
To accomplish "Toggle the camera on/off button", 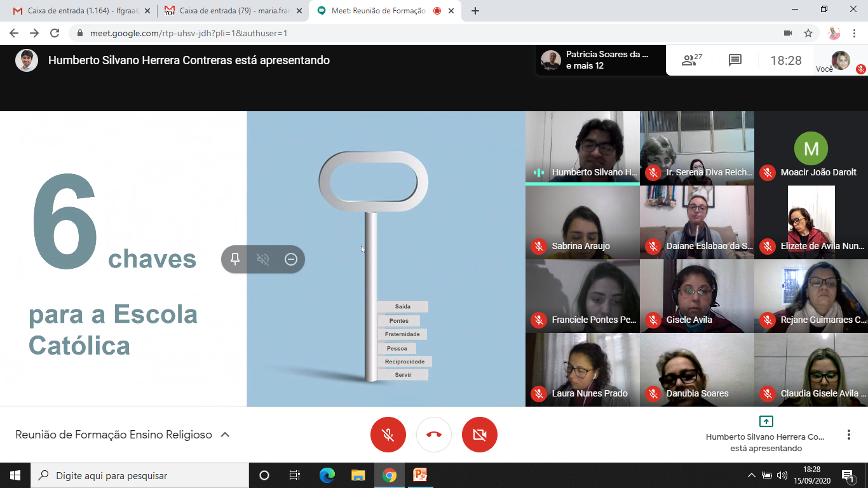I will [x=480, y=435].
